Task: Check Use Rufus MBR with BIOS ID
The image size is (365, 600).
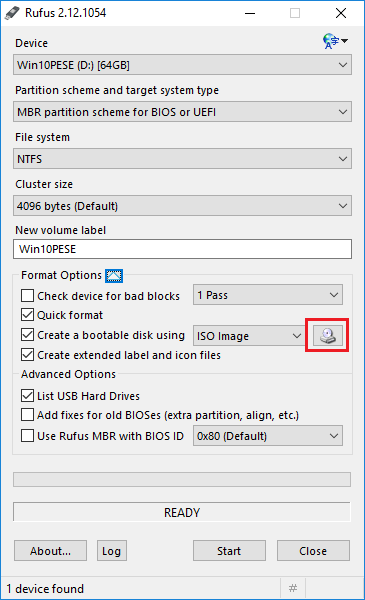Action: tap(27, 435)
